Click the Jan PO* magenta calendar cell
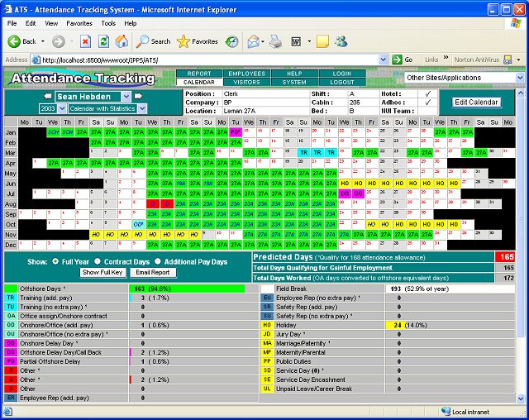 click(x=235, y=132)
